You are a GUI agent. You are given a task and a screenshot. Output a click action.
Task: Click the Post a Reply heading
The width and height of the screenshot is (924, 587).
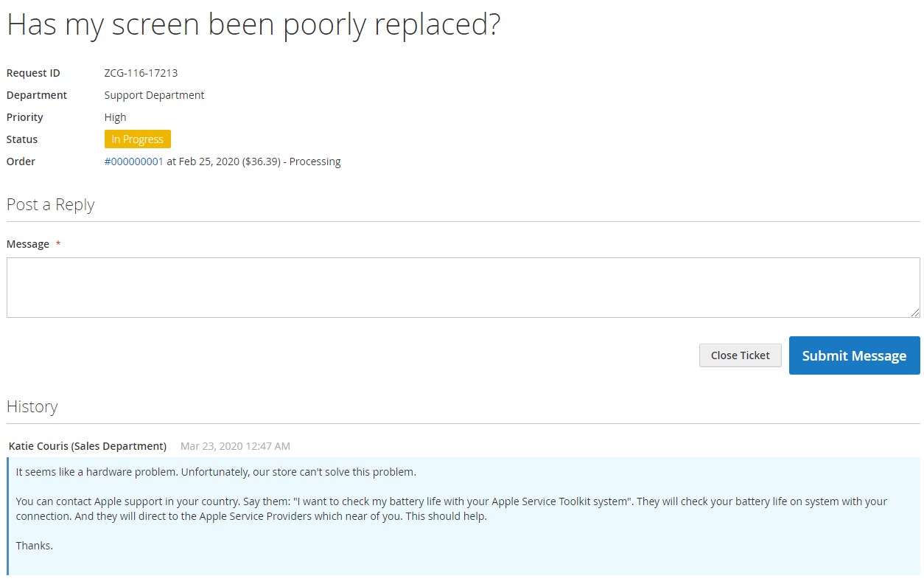(x=51, y=204)
